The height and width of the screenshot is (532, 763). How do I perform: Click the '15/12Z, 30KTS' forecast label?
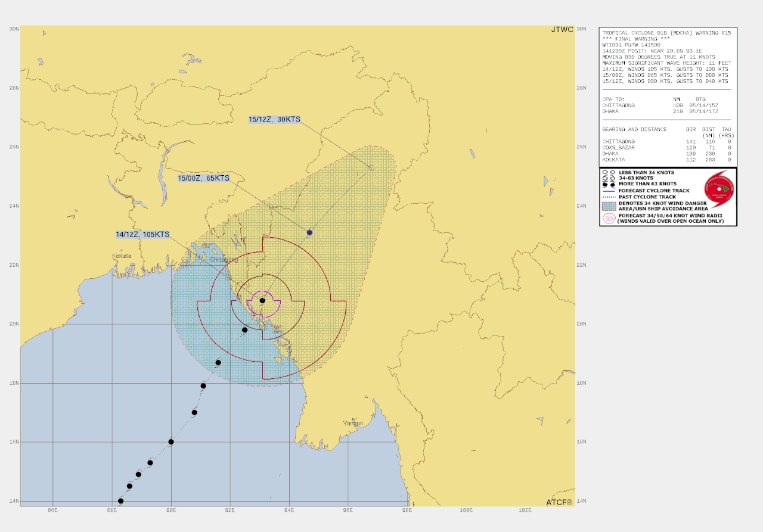[x=274, y=119]
